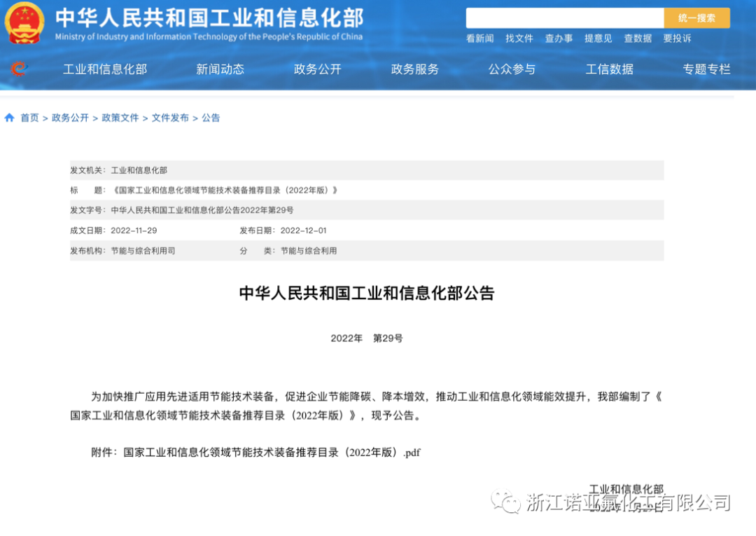Select the 工业和信息化部 navigation item
The height and width of the screenshot is (536, 756).
click(x=105, y=69)
